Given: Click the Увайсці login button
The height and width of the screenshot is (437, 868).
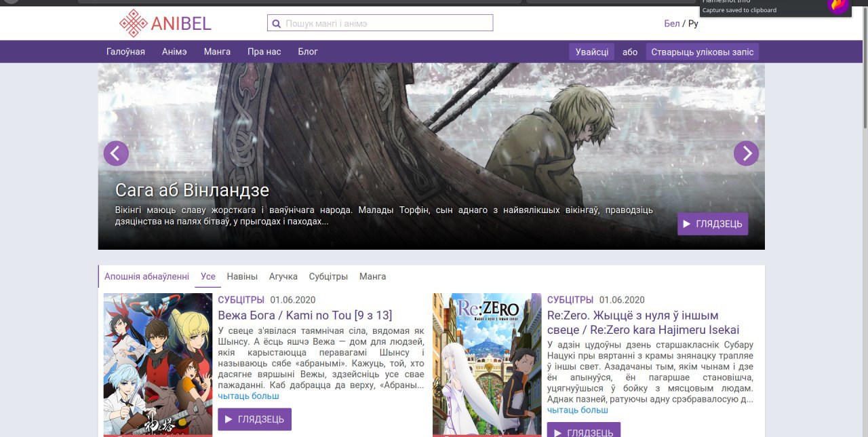Looking at the screenshot, I should (592, 52).
